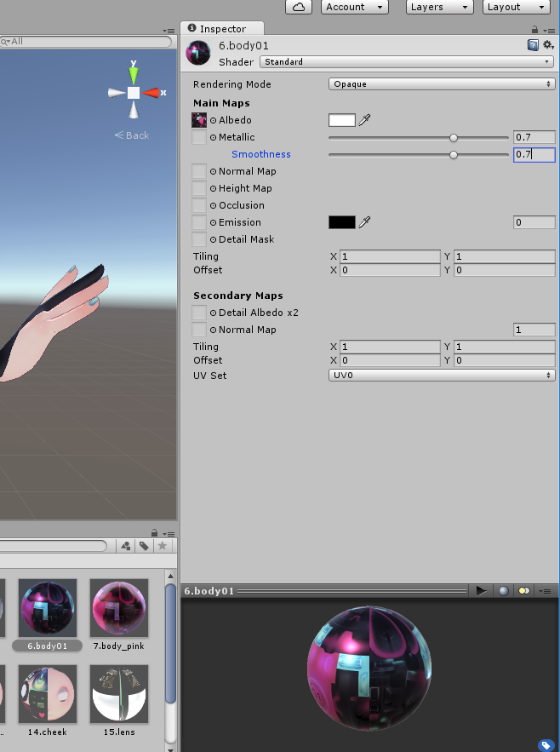The width and height of the screenshot is (560, 752).
Task: Open the Metallic texture object picker
Action: tap(213, 138)
